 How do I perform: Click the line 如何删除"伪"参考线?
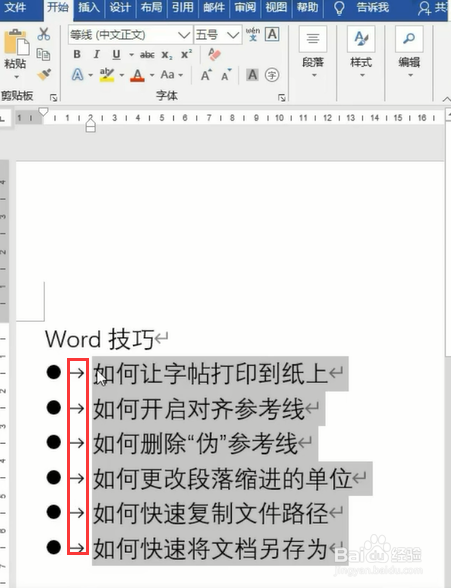pos(195,443)
